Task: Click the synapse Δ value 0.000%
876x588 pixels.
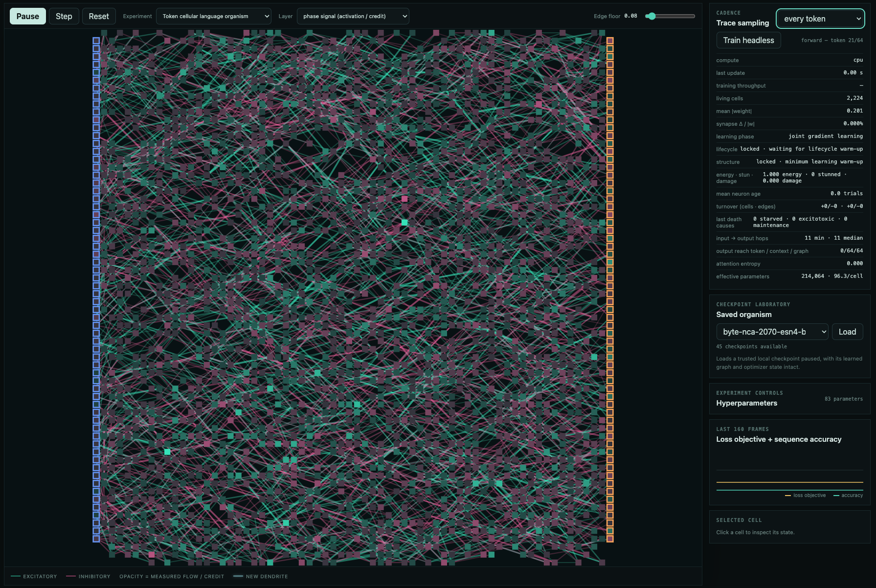Action: pyautogui.click(x=853, y=124)
